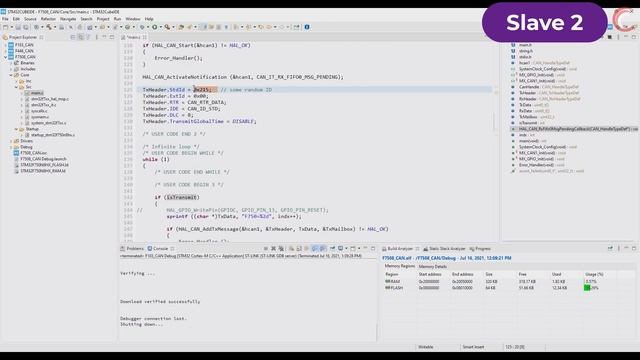Viewport: 640px width, 360px height.
Task: Select stm32f7xx_hal_msp.c file
Action: pyautogui.click(x=50, y=99)
